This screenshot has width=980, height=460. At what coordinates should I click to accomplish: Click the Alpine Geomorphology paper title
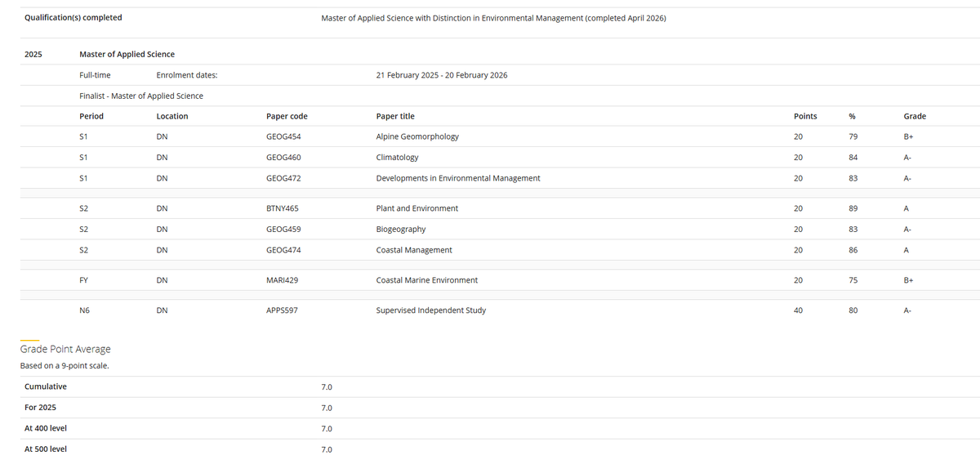click(x=417, y=136)
